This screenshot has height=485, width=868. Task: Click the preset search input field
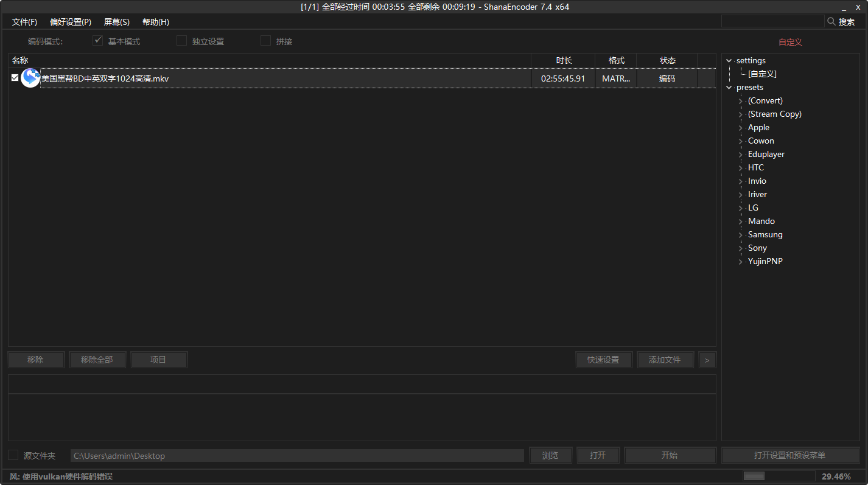(773, 21)
